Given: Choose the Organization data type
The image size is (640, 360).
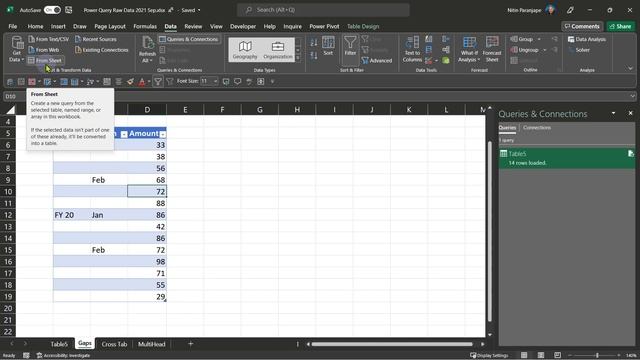Looking at the screenshot, I should pos(278,50).
